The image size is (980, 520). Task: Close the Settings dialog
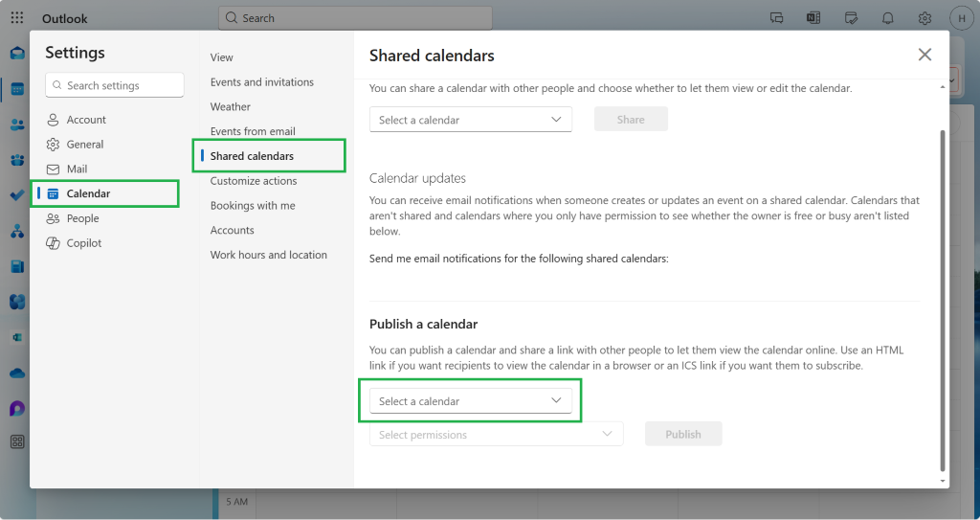[x=925, y=55]
